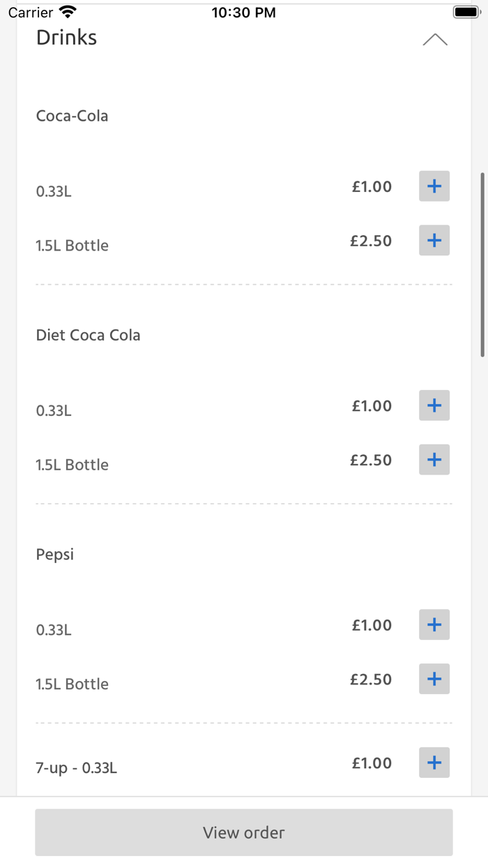The width and height of the screenshot is (488, 868).
Task: Click the £2.50 price of Coca-Cola bottle
Action: point(372,240)
